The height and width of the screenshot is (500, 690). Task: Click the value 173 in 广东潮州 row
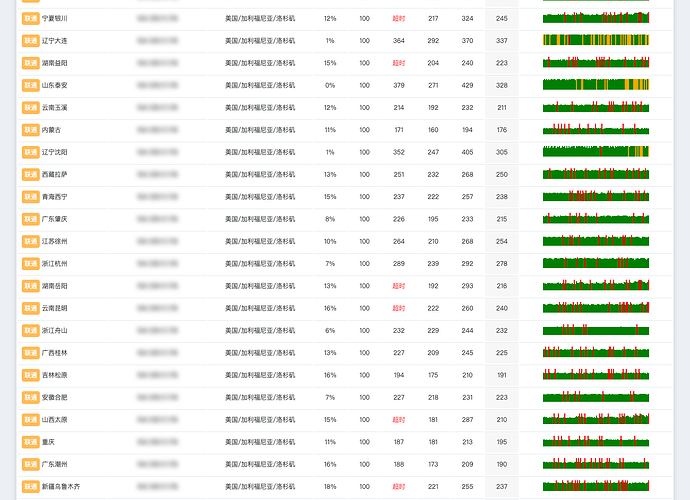433,464
